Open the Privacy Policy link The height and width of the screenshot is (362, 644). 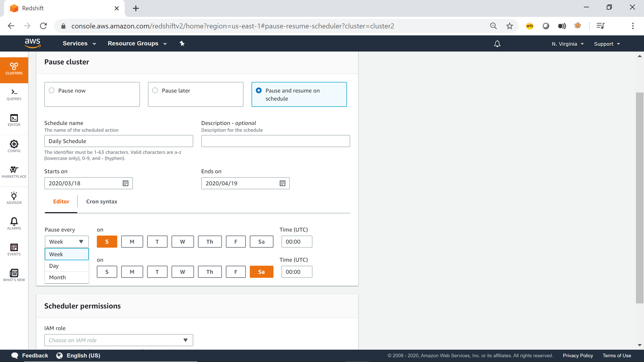(578, 355)
